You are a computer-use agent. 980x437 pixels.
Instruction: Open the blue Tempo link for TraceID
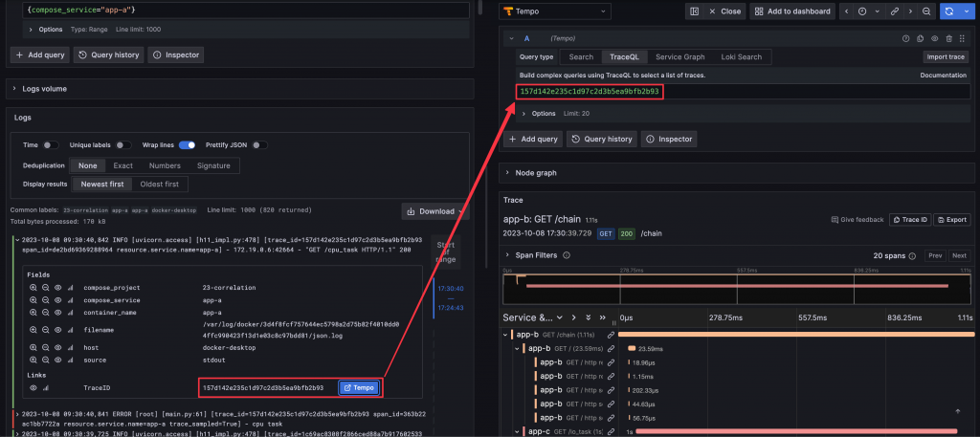[360, 387]
